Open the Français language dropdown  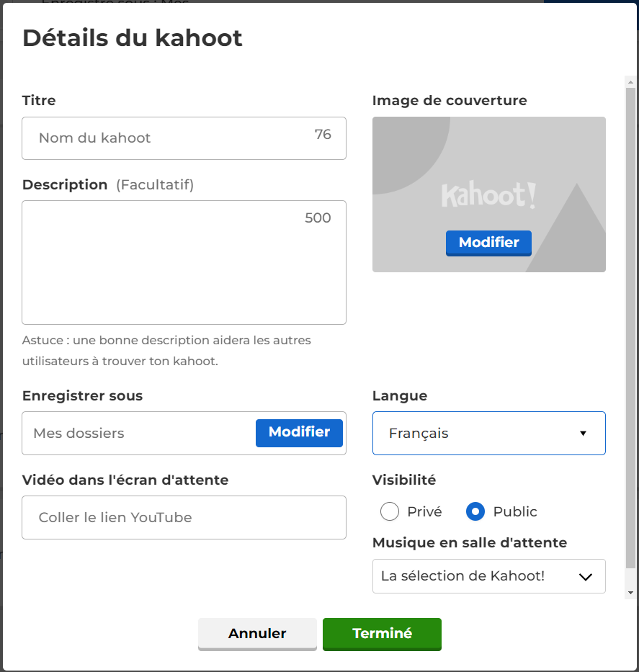pyautogui.click(x=489, y=434)
